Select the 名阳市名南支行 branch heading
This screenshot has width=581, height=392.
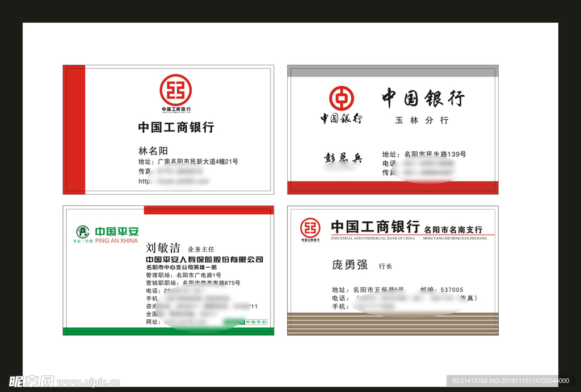tap(453, 230)
